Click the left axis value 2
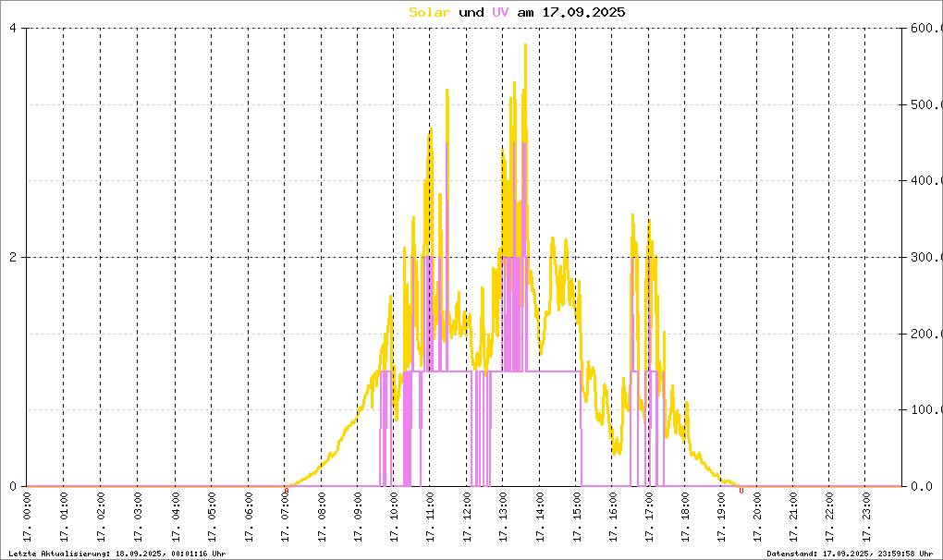This screenshot has width=943, height=560. click(13, 257)
